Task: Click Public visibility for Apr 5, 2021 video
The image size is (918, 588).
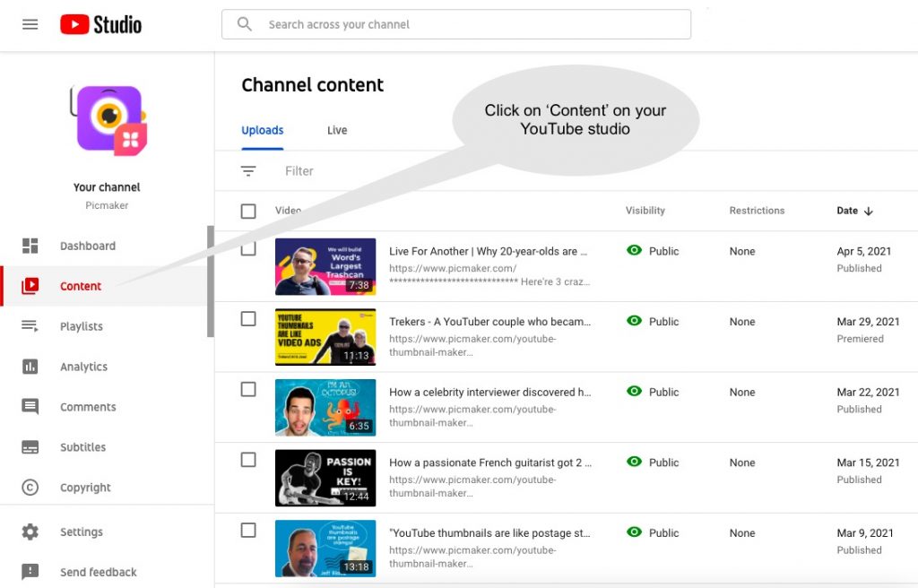Action: click(x=663, y=251)
